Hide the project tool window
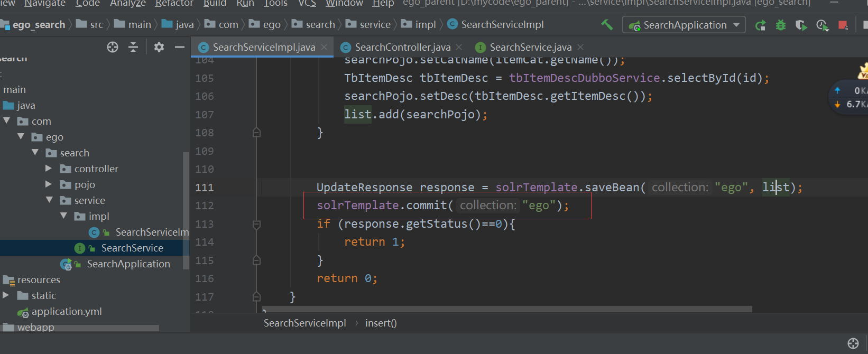Image resolution: width=868 pixels, height=354 pixels. [x=180, y=47]
